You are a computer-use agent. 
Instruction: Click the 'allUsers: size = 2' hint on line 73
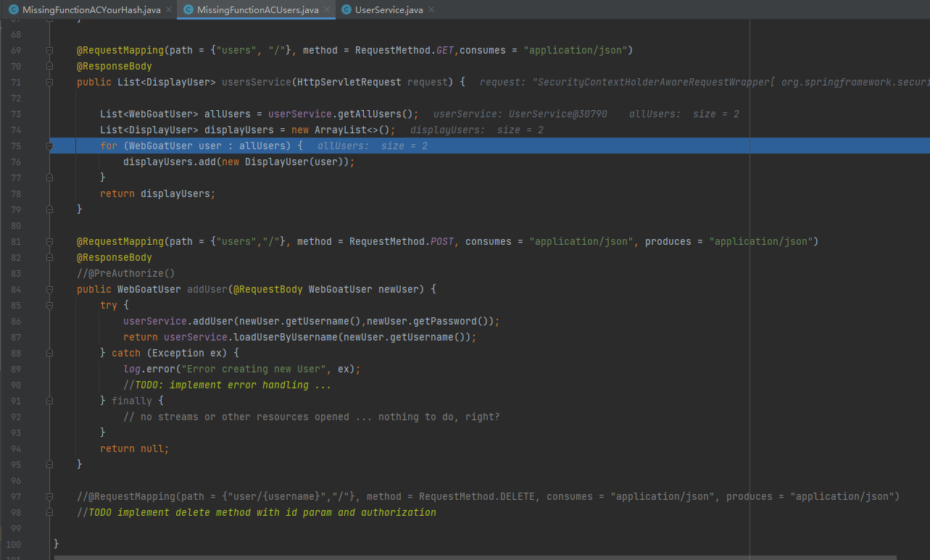(x=684, y=114)
